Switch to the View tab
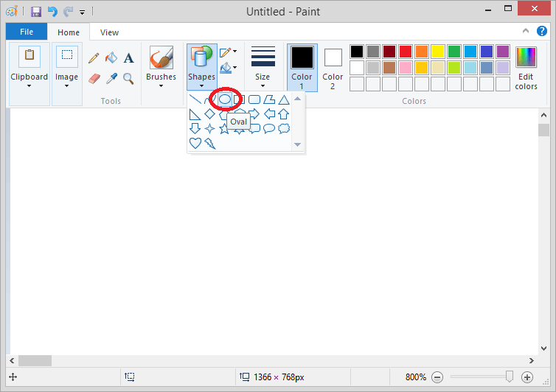The height and width of the screenshot is (392, 556). coord(109,32)
